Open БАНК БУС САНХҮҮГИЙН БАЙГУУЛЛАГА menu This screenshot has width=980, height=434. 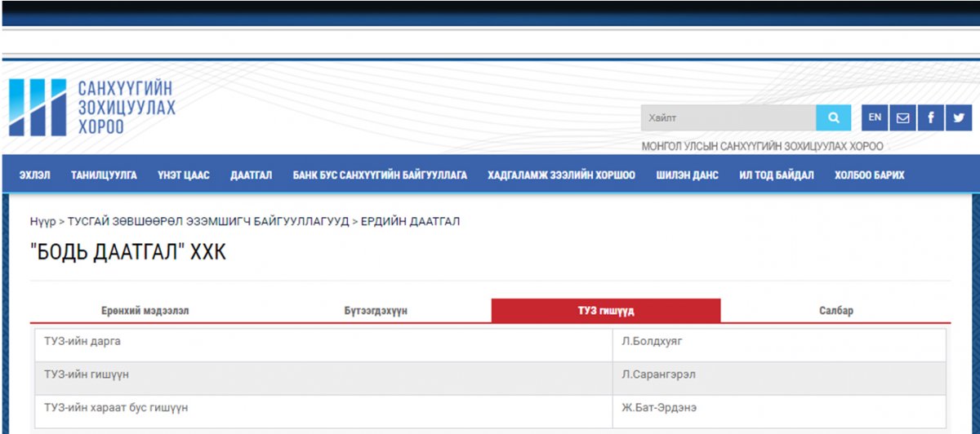click(x=380, y=175)
